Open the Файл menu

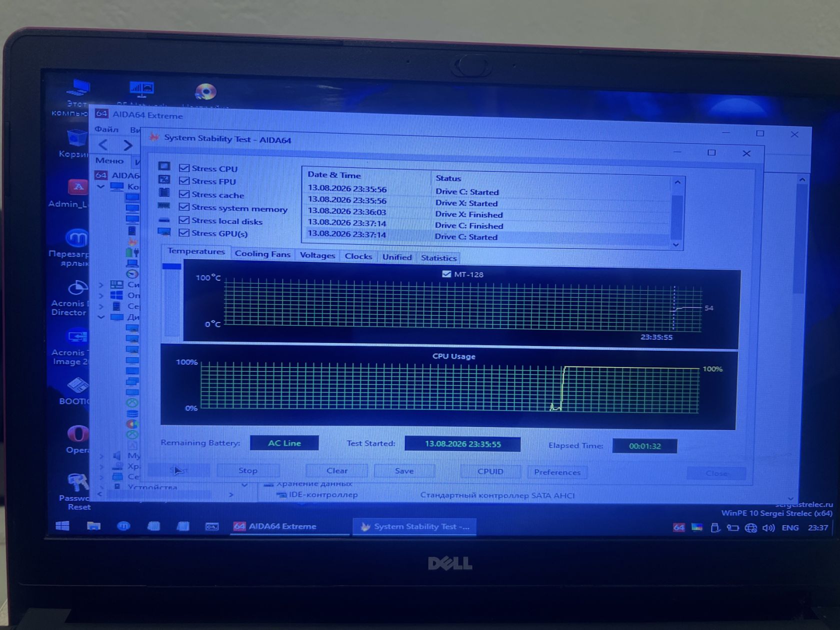[106, 129]
